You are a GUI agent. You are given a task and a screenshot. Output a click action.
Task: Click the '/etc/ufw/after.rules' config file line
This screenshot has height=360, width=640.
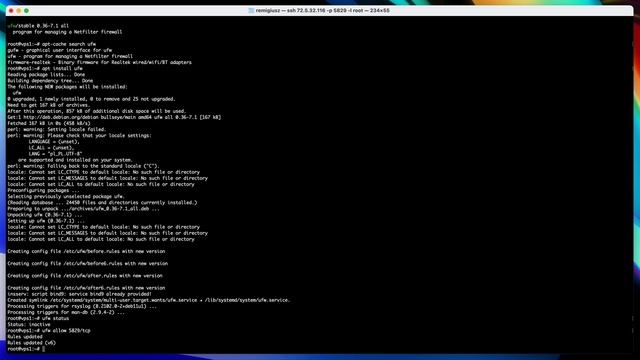coord(85,276)
